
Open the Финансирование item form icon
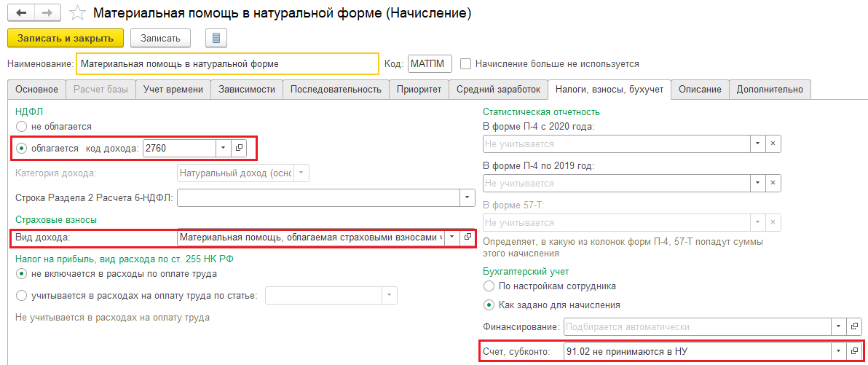(x=855, y=326)
